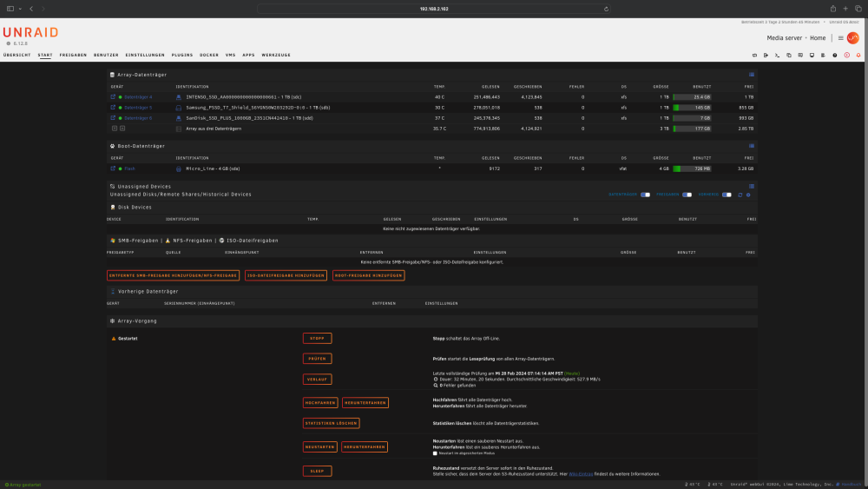This screenshot has width=868, height=489.
Task: Click the Safari share icon
Action: 832,9
